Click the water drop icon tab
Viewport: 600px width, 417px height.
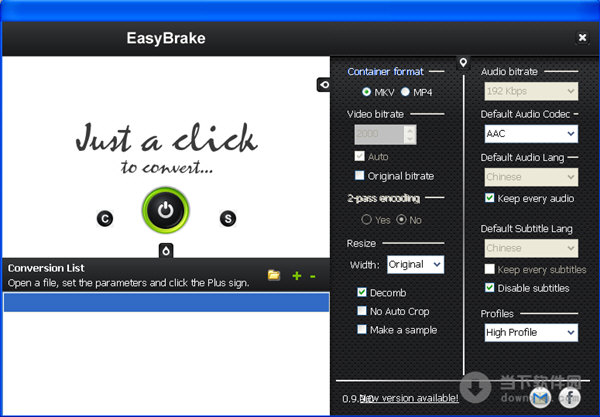click(166, 251)
